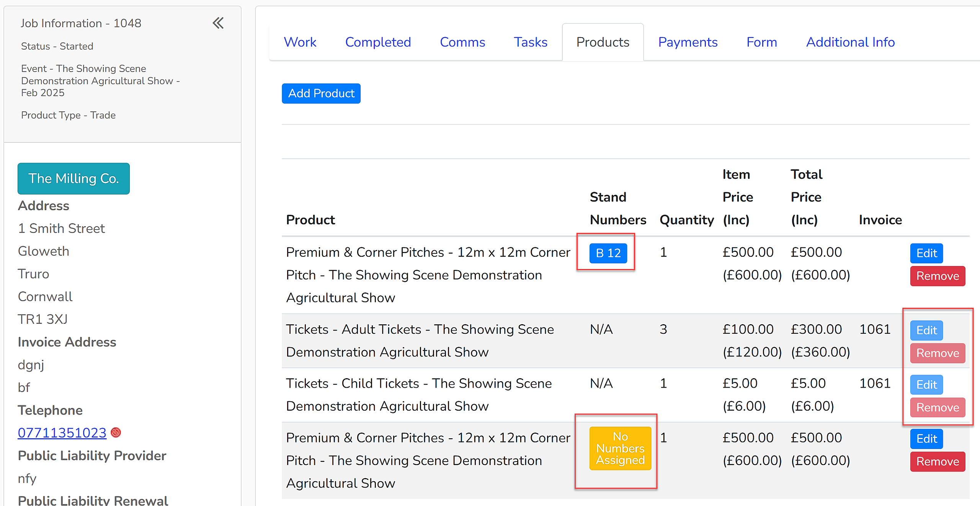The image size is (980, 506).
Task: Click the Add Product button
Action: tap(321, 93)
